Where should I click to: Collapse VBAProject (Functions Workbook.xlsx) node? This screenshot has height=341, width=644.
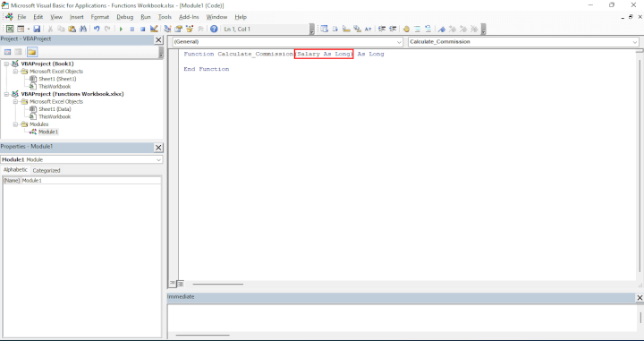7,94
